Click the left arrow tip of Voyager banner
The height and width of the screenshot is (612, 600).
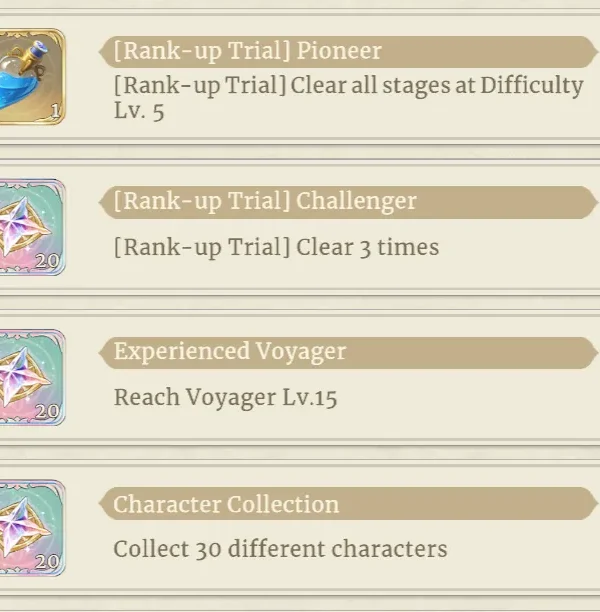[x=104, y=352]
